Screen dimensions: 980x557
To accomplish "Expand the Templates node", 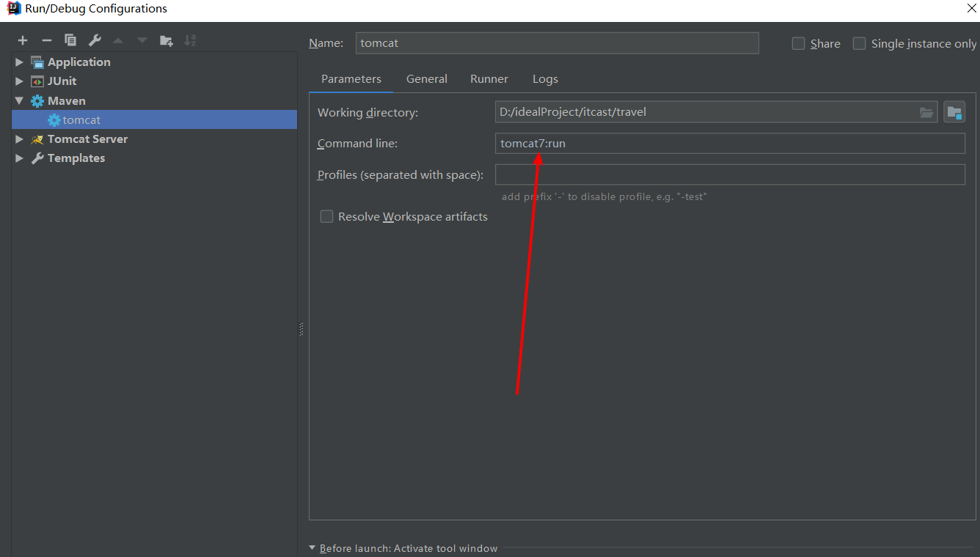I will click(18, 158).
